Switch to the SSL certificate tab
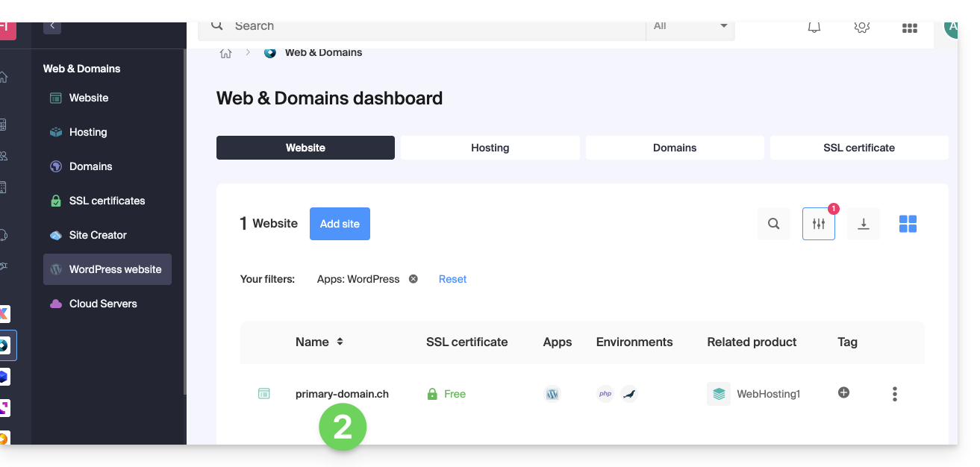The height and width of the screenshot is (467, 980). 858,148
